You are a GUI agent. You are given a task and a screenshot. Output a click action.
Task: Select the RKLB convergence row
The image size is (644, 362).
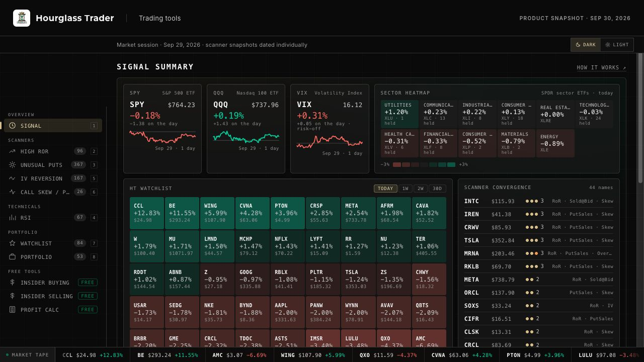pos(538,266)
